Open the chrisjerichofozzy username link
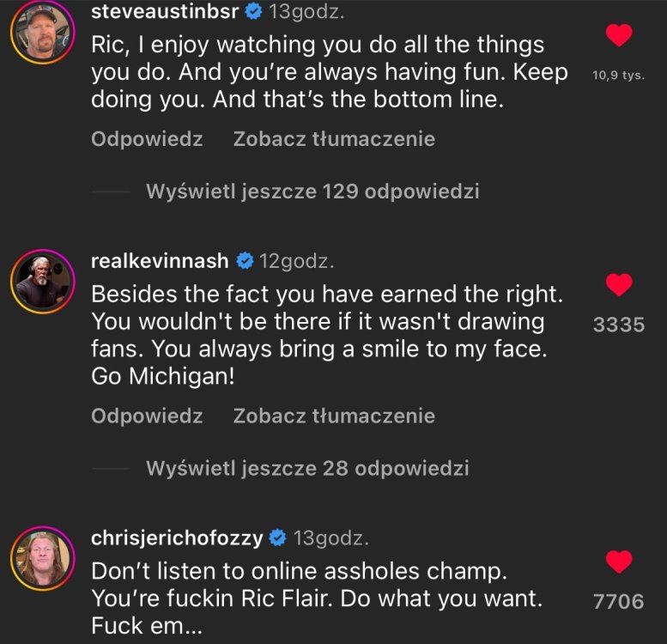Viewport: 667px width, 644px height. (178, 538)
